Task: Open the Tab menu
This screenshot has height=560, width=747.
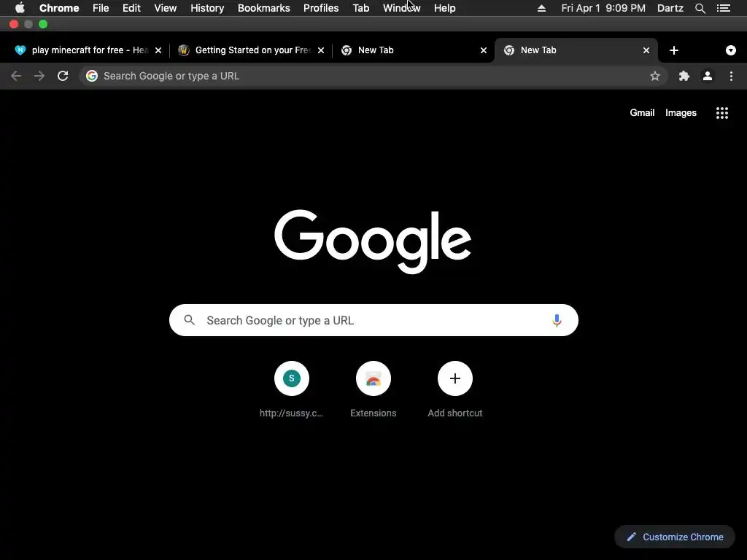Action: pyautogui.click(x=360, y=8)
